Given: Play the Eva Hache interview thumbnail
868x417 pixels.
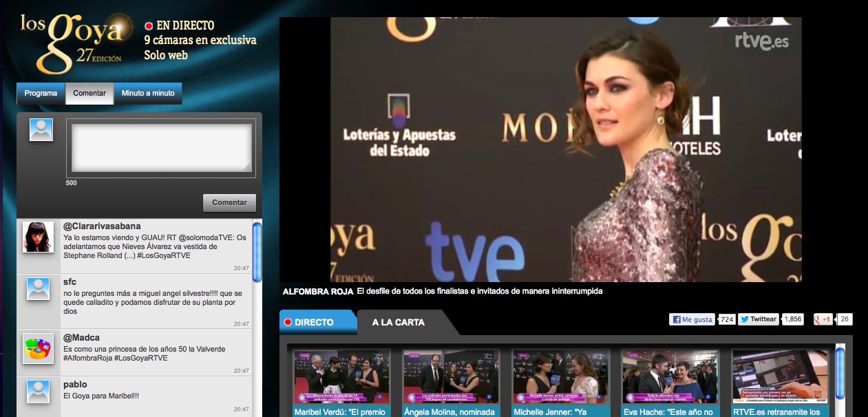Looking at the screenshot, I should [x=670, y=376].
